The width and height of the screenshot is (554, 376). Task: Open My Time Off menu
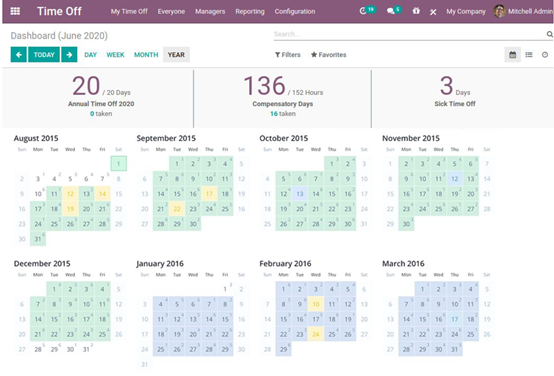pyautogui.click(x=129, y=11)
